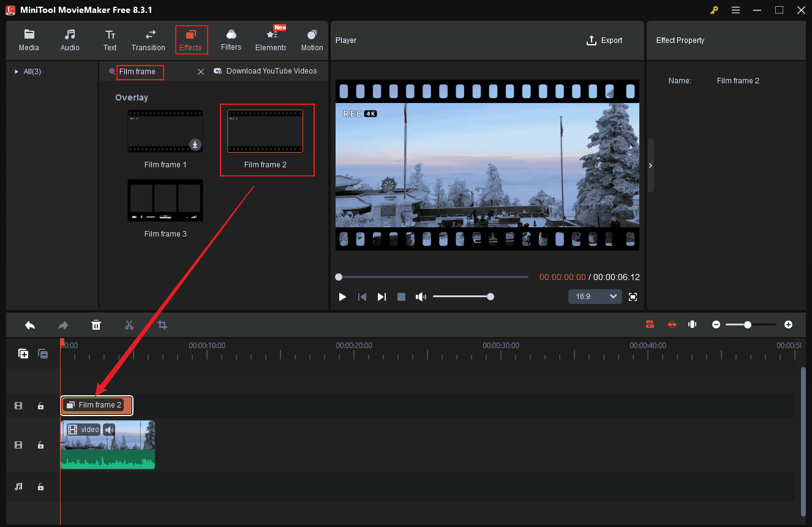This screenshot has width=812, height=527.
Task: Open the Motion effects panel
Action: tap(312, 40)
